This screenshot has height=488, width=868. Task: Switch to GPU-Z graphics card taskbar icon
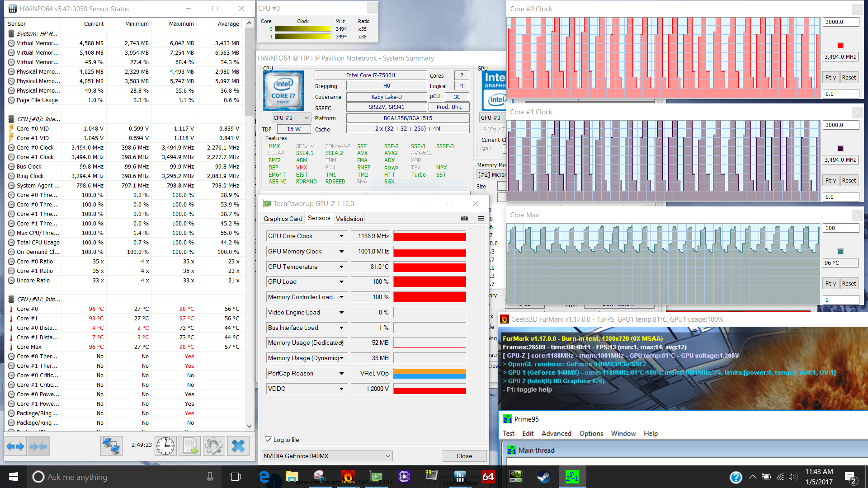pos(376,476)
